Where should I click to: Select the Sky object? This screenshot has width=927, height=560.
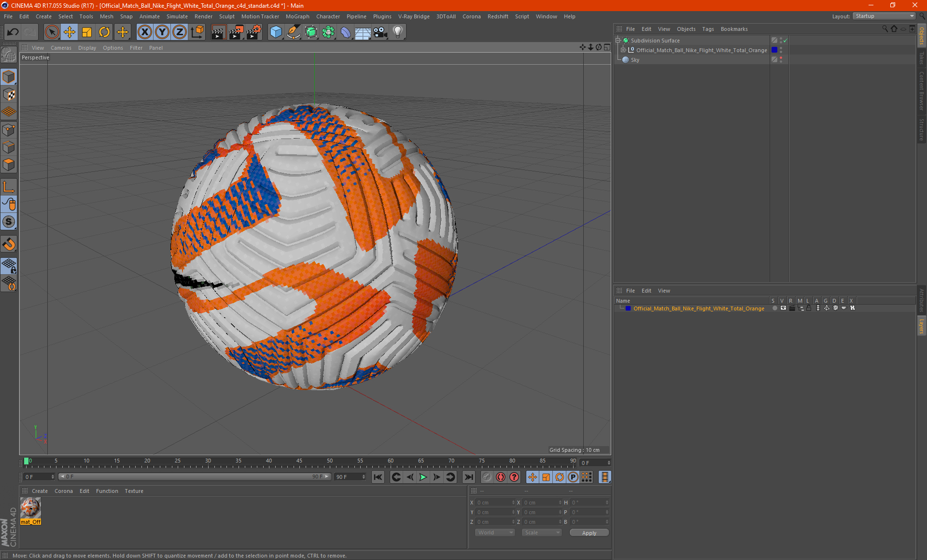point(635,60)
